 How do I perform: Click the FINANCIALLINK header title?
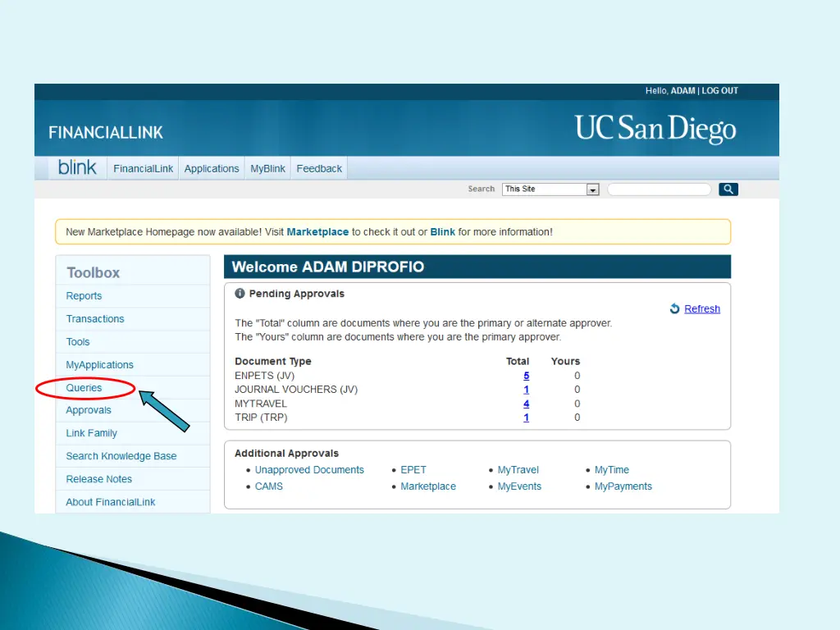106,133
